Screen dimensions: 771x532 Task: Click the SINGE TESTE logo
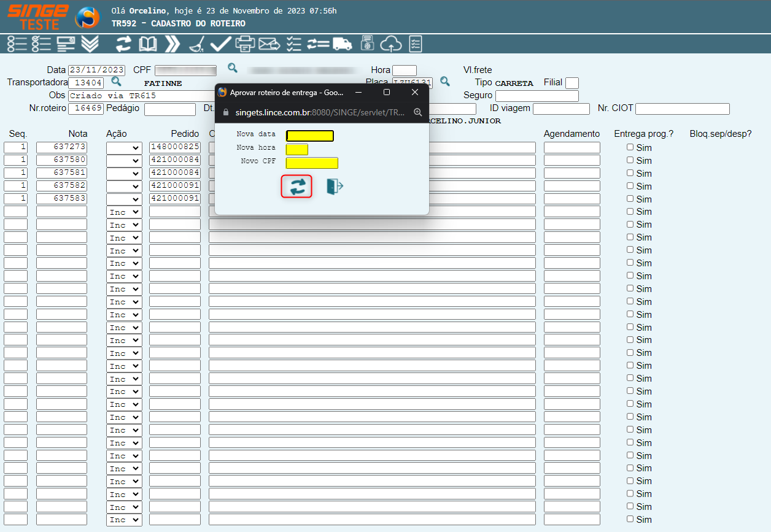tap(38, 17)
